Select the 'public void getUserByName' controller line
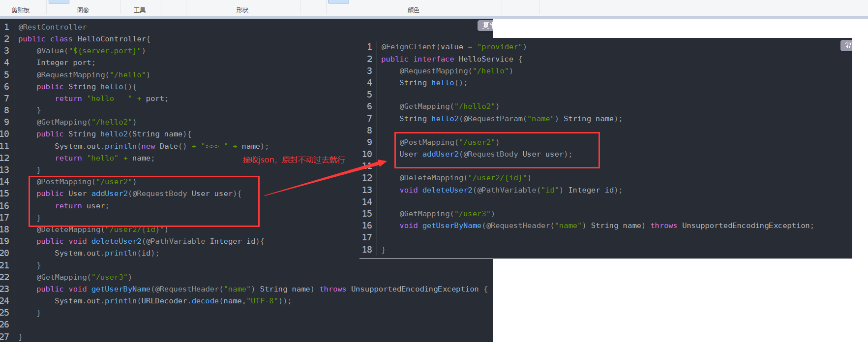Viewport: 868px width, 358px height. click(x=262, y=289)
